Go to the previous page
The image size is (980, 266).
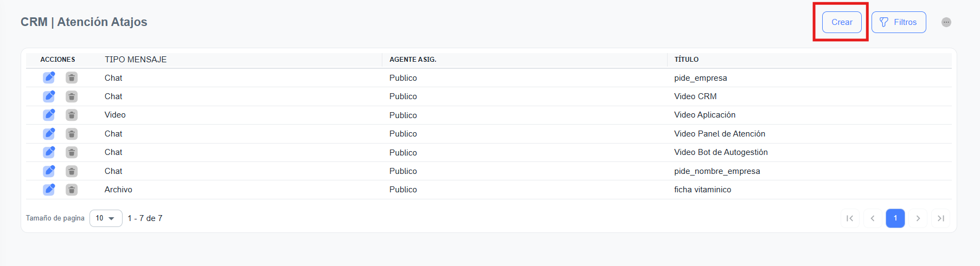873,218
